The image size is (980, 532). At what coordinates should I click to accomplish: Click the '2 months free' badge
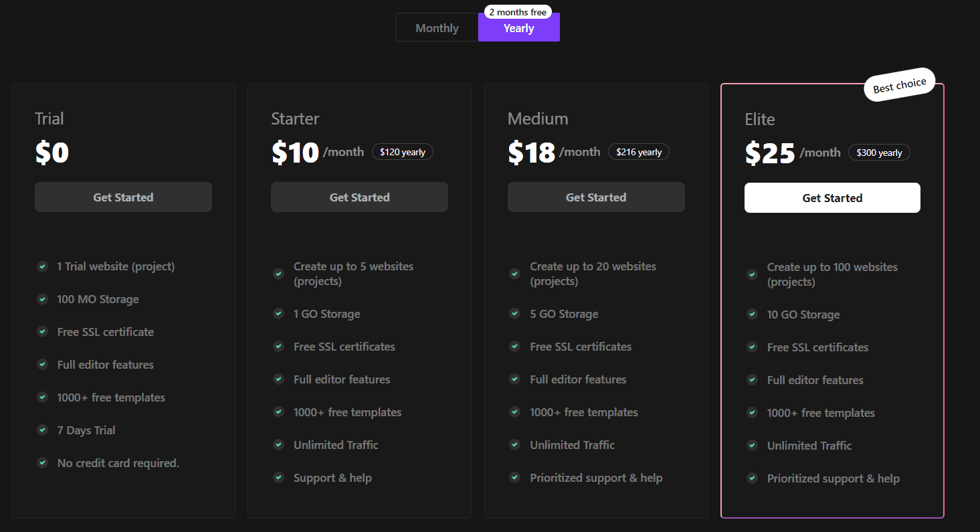click(x=517, y=11)
